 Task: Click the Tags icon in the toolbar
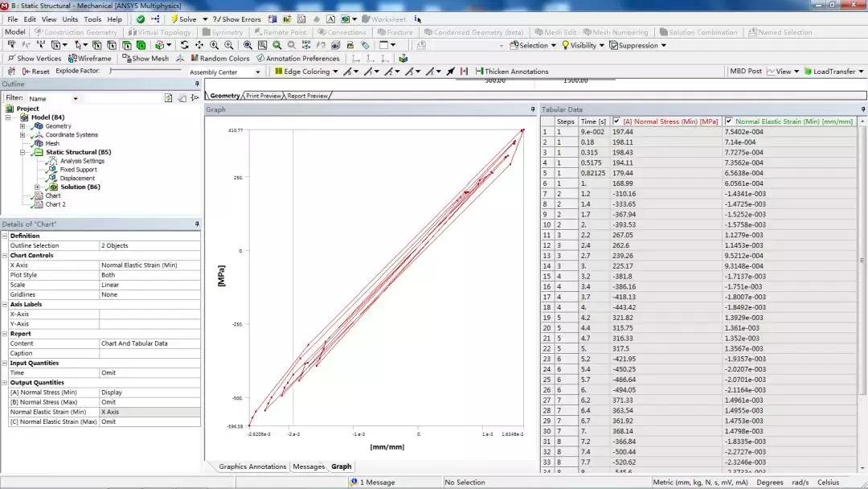[366, 45]
